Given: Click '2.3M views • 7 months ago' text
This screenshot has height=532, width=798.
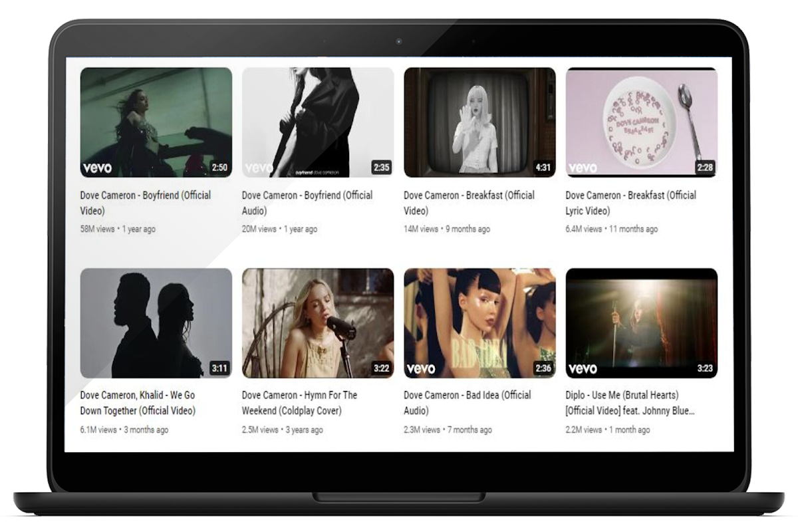Looking at the screenshot, I should click(448, 430).
